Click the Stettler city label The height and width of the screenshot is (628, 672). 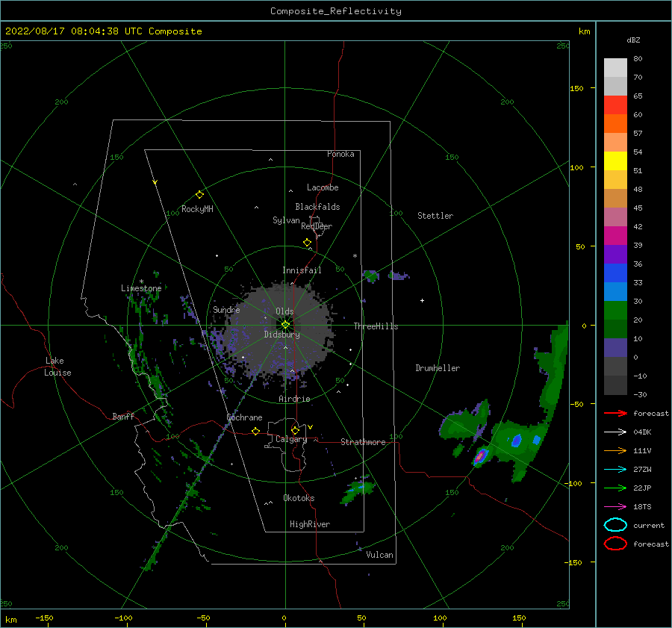pyautogui.click(x=435, y=216)
